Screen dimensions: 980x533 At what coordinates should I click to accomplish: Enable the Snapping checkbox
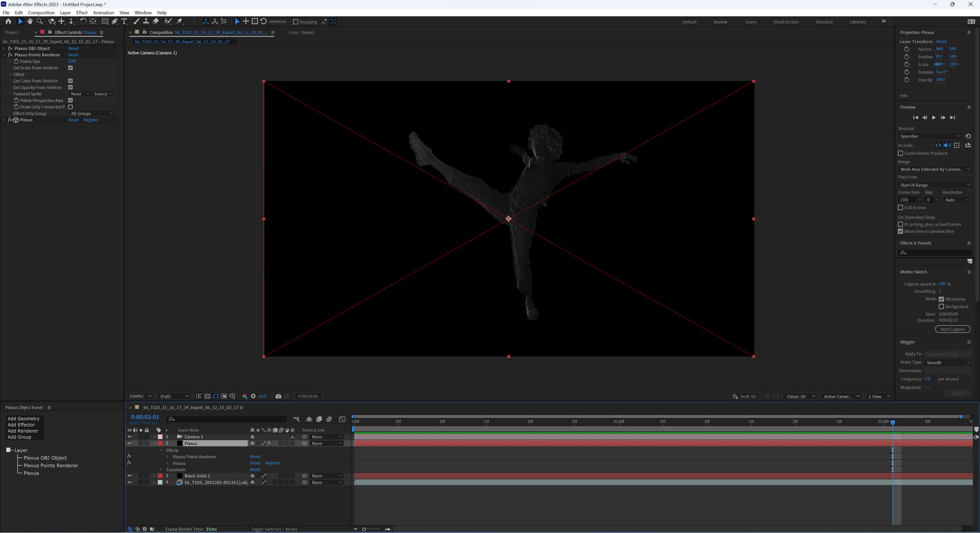coord(296,22)
